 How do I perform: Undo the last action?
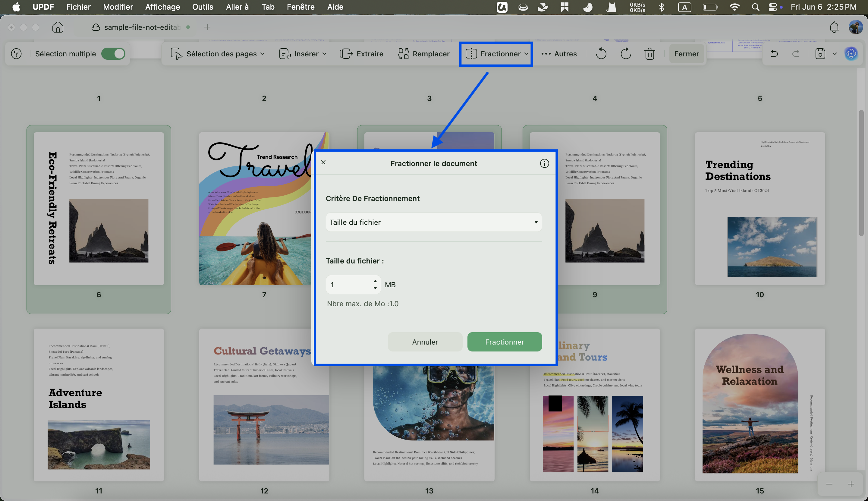click(774, 53)
